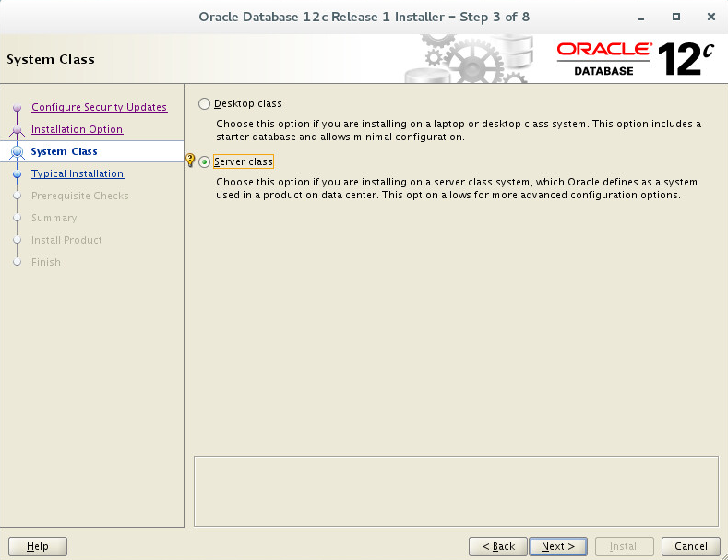The width and height of the screenshot is (728, 560).
Task: Click the Finish step marker dot
Action: point(18,262)
